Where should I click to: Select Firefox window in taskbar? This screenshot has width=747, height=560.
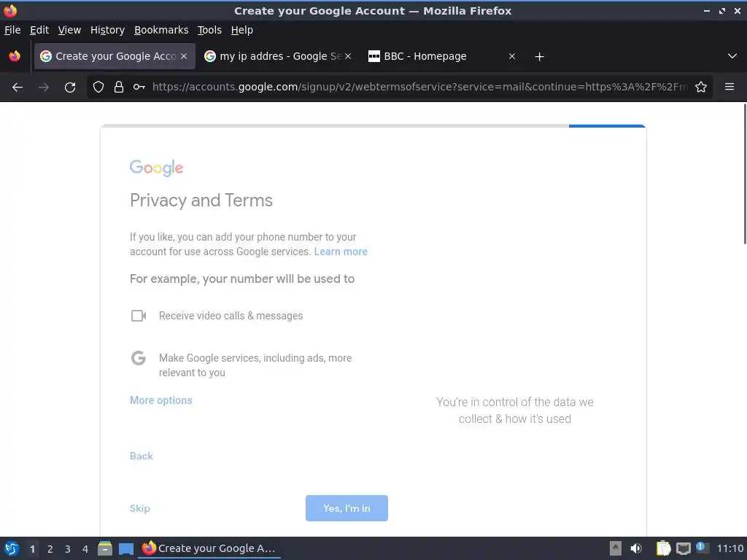(209, 548)
